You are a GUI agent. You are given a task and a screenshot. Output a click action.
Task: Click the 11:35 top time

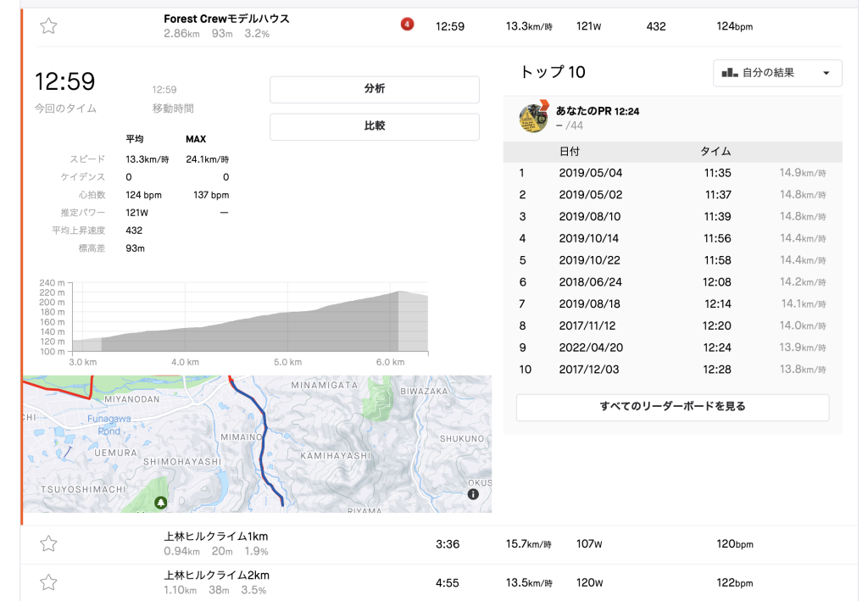point(717,173)
